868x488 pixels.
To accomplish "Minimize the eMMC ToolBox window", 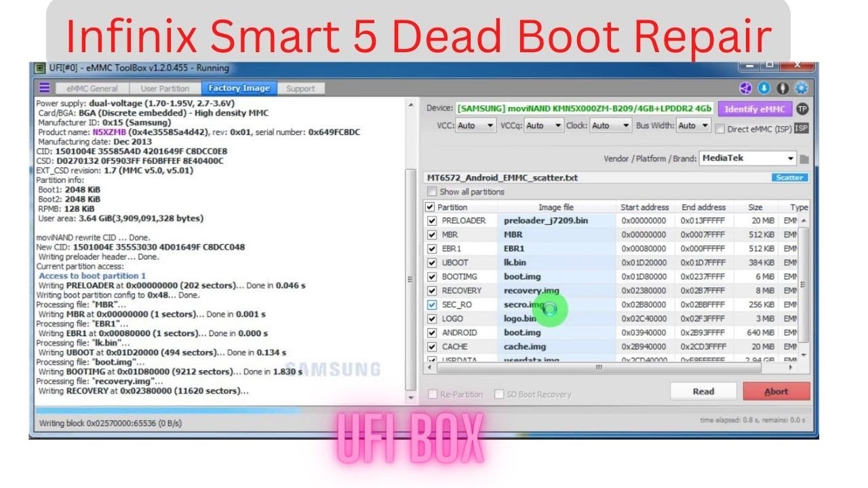I will 749,66.
